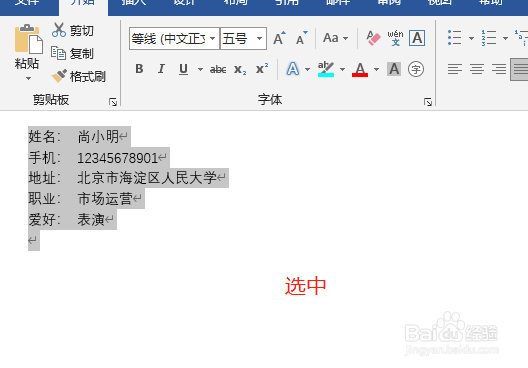Expand the font size dropdown arrow
This screenshot has height=368, width=528.
pyautogui.click(x=259, y=39)
